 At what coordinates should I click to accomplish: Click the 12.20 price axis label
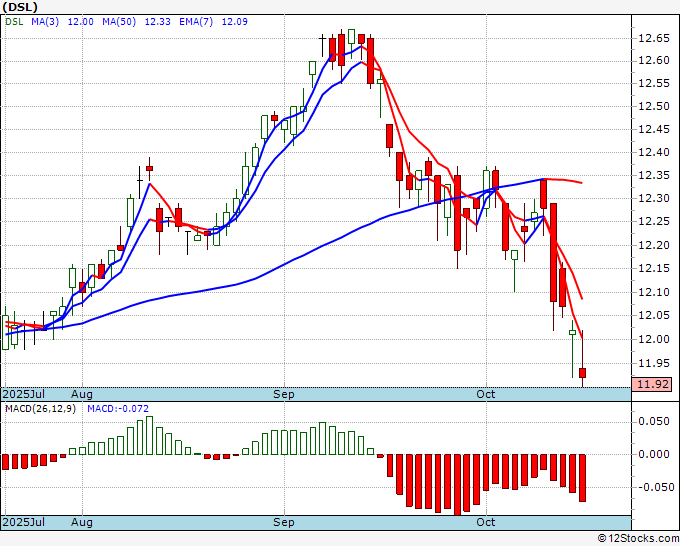(654, 245)
